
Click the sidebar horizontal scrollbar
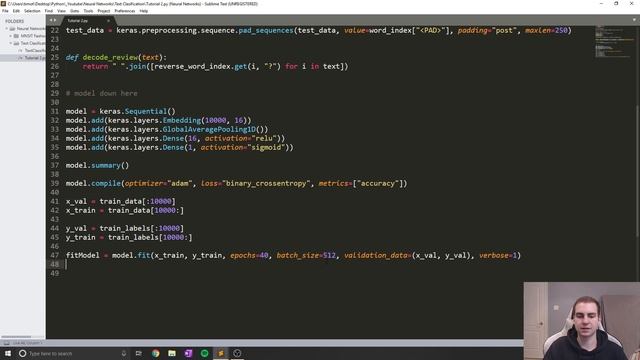click(16, 337)
